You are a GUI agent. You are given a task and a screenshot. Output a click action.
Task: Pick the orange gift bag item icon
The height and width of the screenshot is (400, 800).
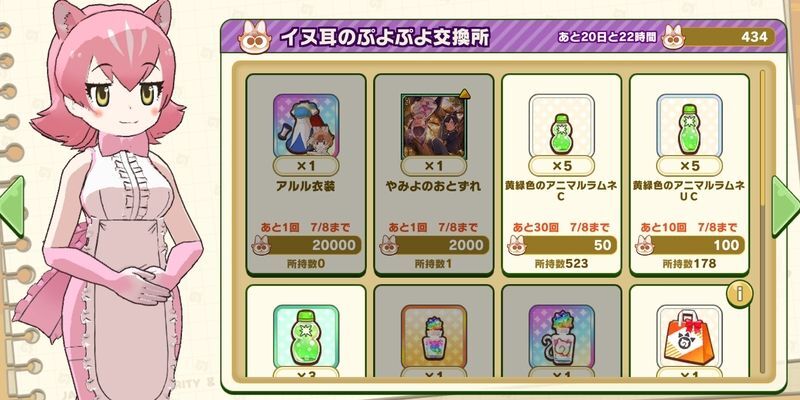[689, 337]
